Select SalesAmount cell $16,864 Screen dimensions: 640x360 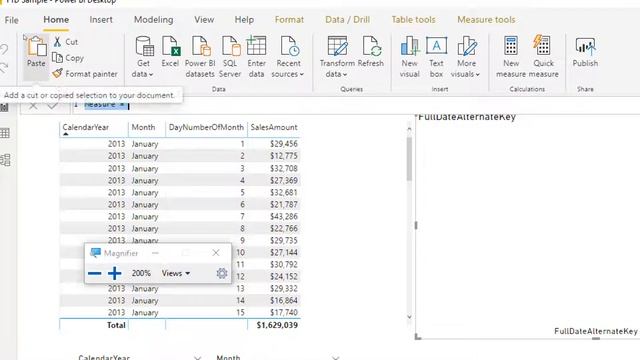[x=284, y=300]
